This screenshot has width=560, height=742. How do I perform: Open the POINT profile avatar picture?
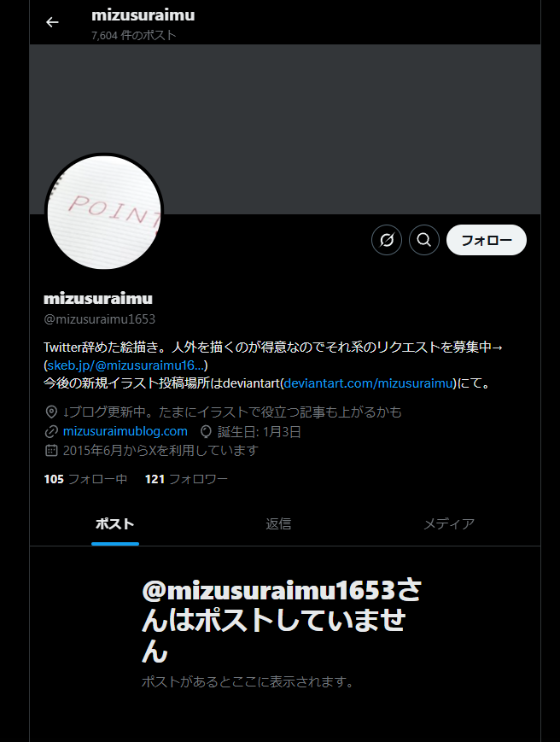104,213
